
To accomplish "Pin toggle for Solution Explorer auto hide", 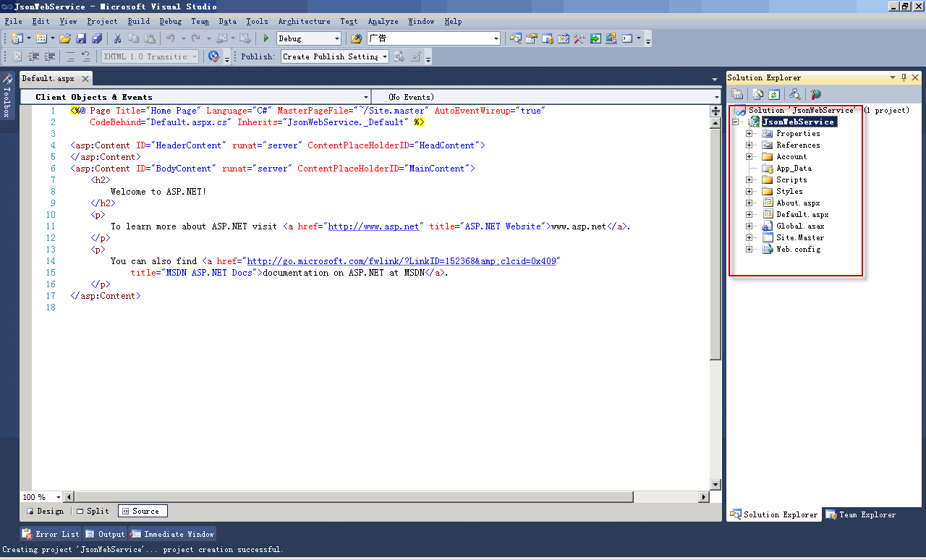I will coord(904,77).
